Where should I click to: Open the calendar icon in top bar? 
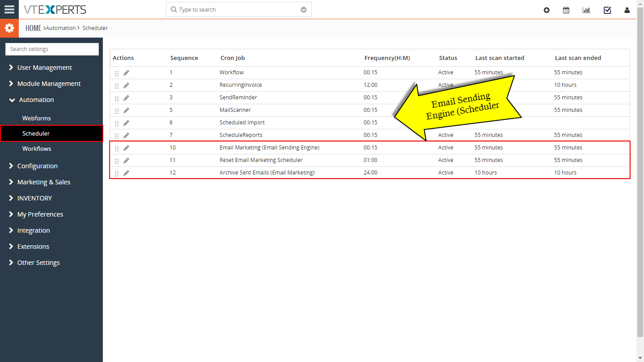pos(566,10)
